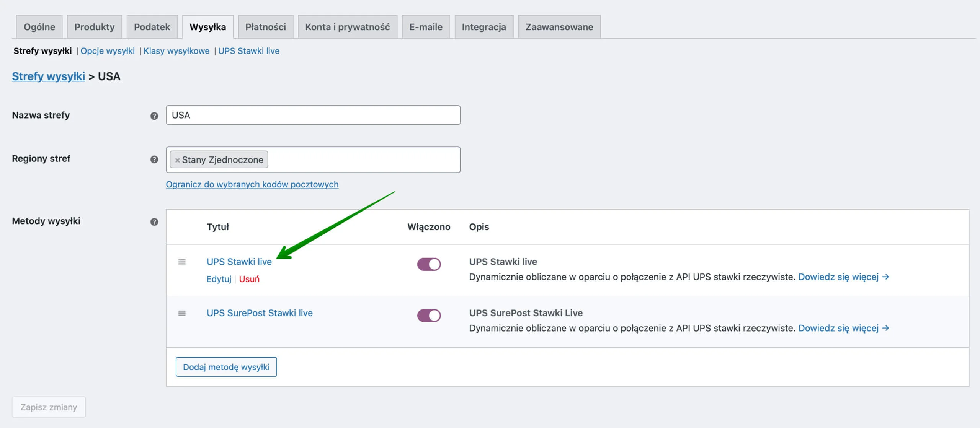Toggle off the UPS Stawki live method
The image size is (980, 428).
coord(429,264)
